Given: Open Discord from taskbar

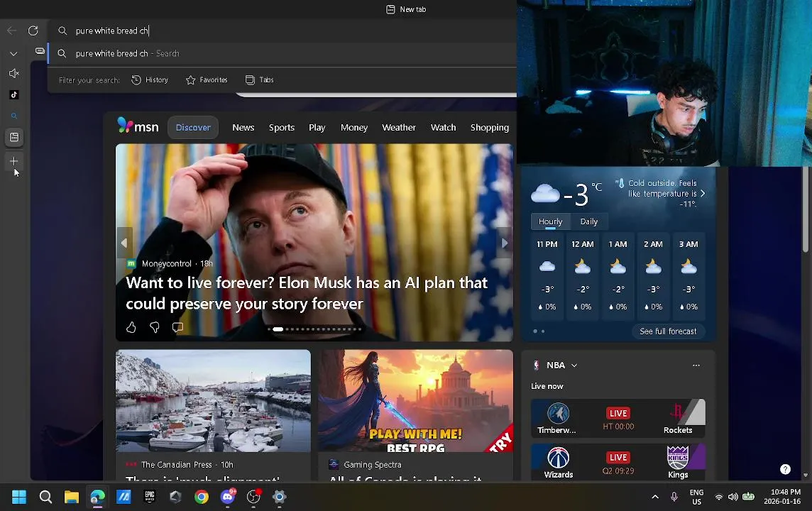Looking at the screenshot, I should [227, 497].
